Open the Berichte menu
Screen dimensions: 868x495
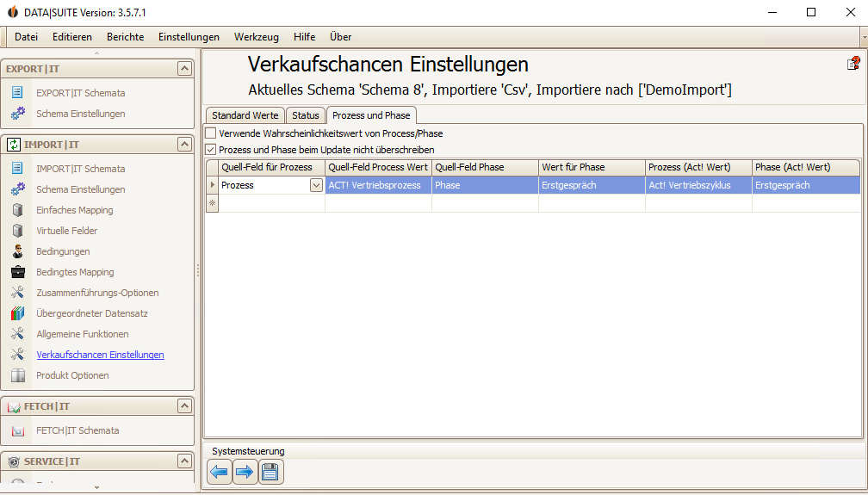click(x=125, y=37)
